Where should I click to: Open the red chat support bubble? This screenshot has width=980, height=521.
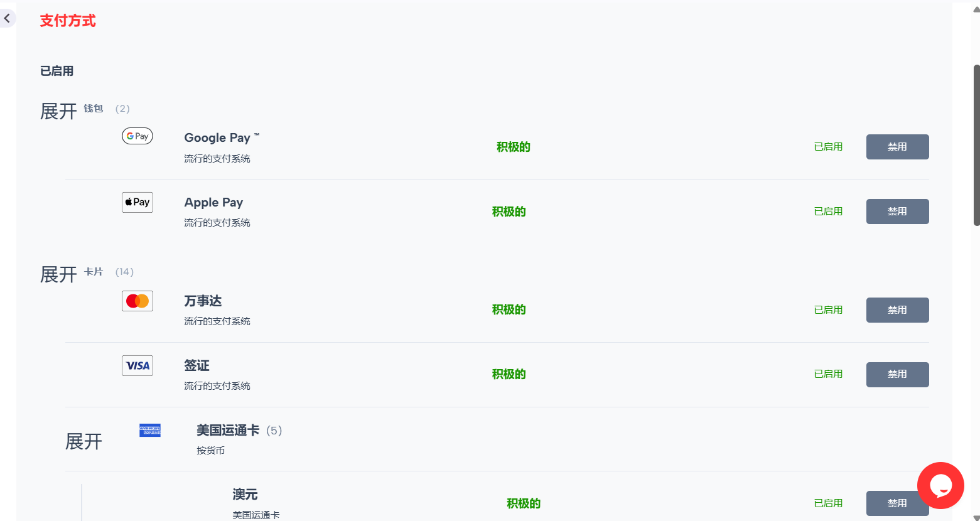[x=940, y=486]
